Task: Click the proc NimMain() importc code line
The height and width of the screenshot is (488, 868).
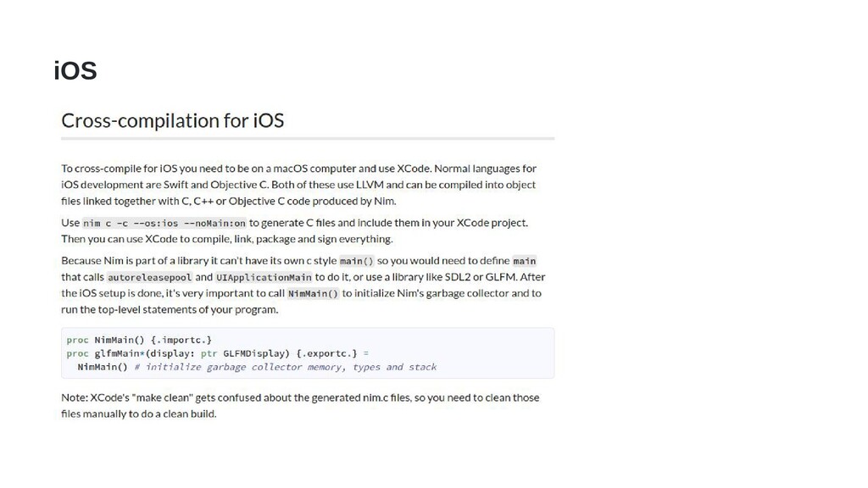Action: pyautogui.click(x=139, y=340)
